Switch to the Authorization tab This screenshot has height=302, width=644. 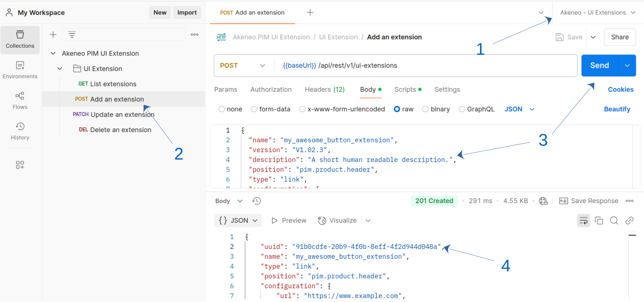pyautogui.click(x=271, y=89)
